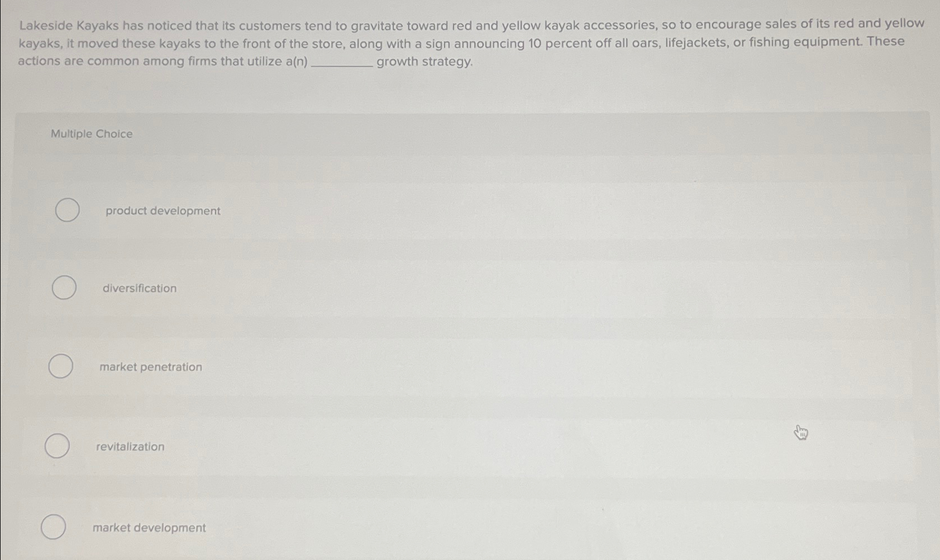This screenshot has height=560, width=940.
Task: Click the phrase growth strategy
Action: 423,63
